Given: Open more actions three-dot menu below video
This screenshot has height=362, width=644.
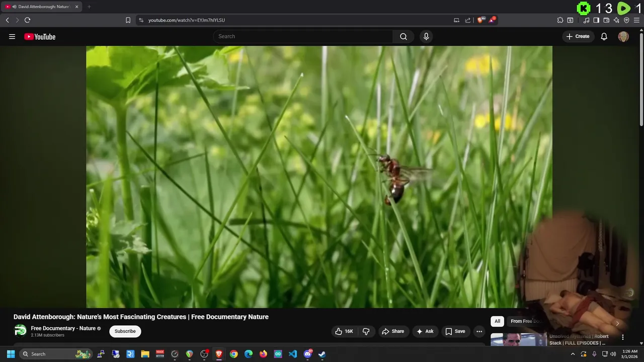Looking at the screenshot, I should [479, 331].
